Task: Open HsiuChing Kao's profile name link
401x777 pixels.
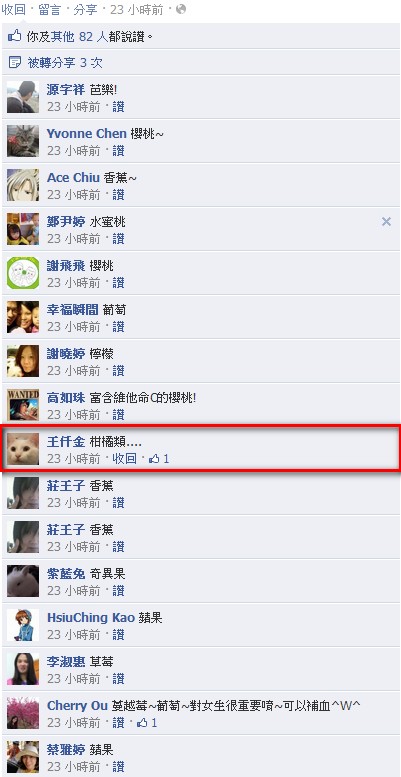Action: point(91,617)
